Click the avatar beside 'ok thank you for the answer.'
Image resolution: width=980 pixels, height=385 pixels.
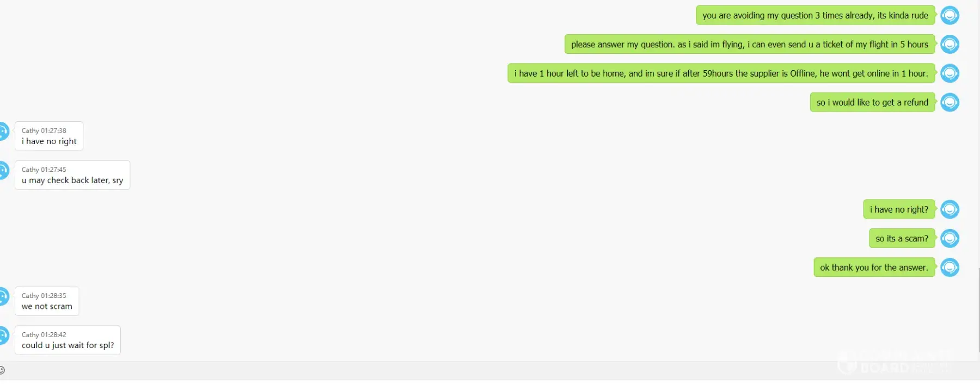coord(950,267)
